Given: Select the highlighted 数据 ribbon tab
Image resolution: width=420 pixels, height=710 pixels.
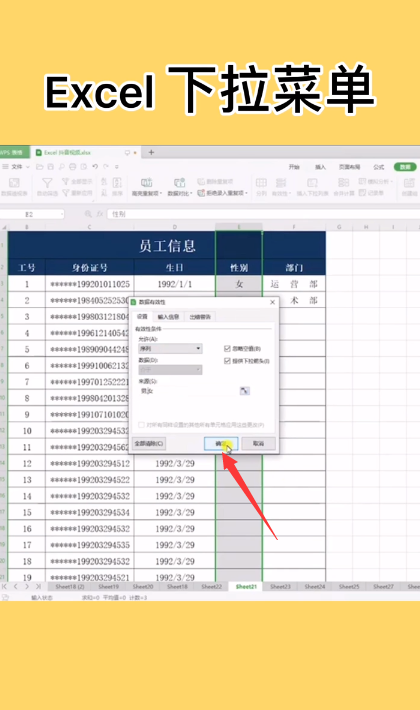Looking at the screenshot, I should (405, 167).
